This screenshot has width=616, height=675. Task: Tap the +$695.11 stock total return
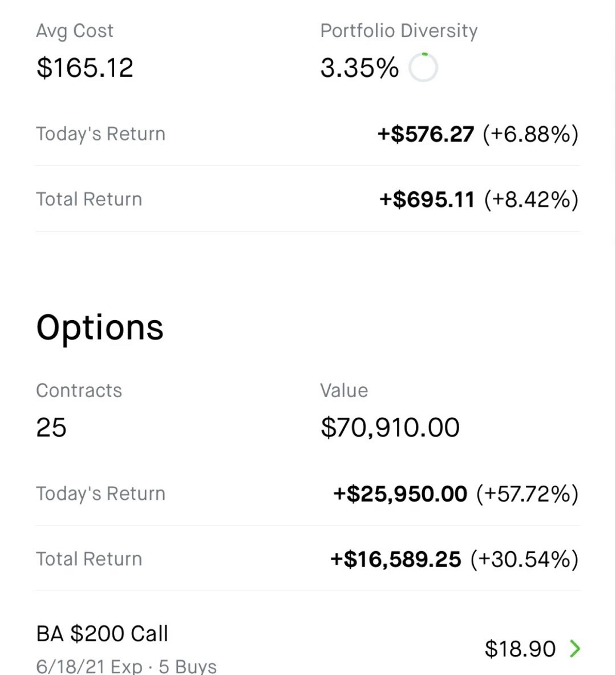coord(427,199)
